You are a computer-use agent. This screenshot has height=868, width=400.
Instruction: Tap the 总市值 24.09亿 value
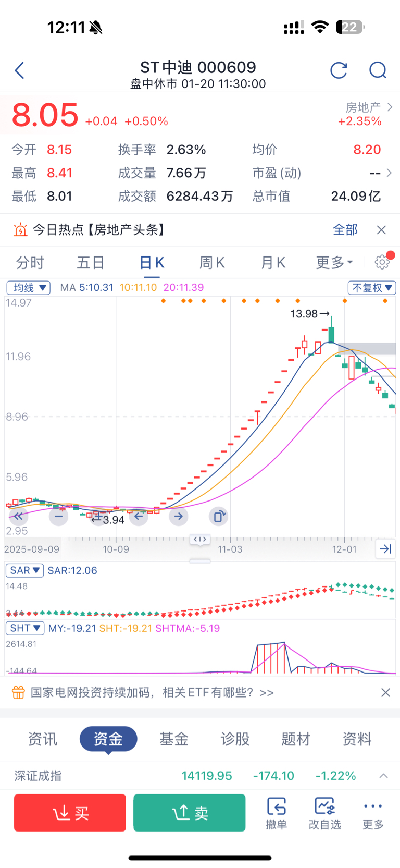[356, 196]
